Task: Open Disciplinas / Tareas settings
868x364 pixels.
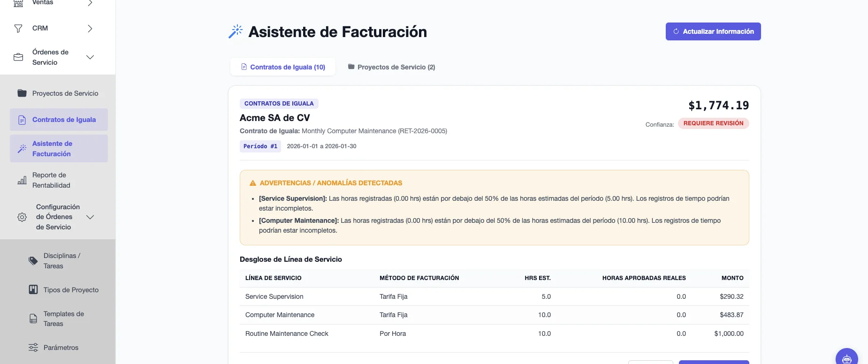Action: pos(59,261)
